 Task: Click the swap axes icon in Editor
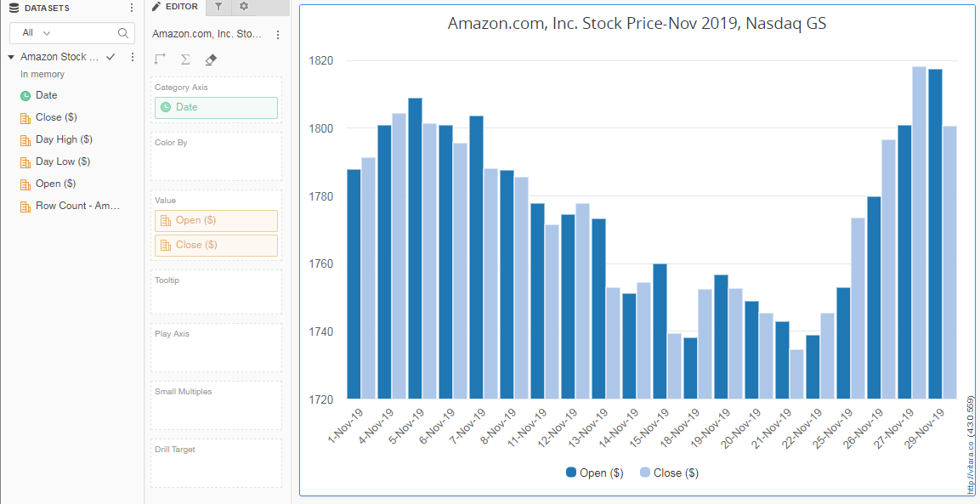tap(160, 59)
